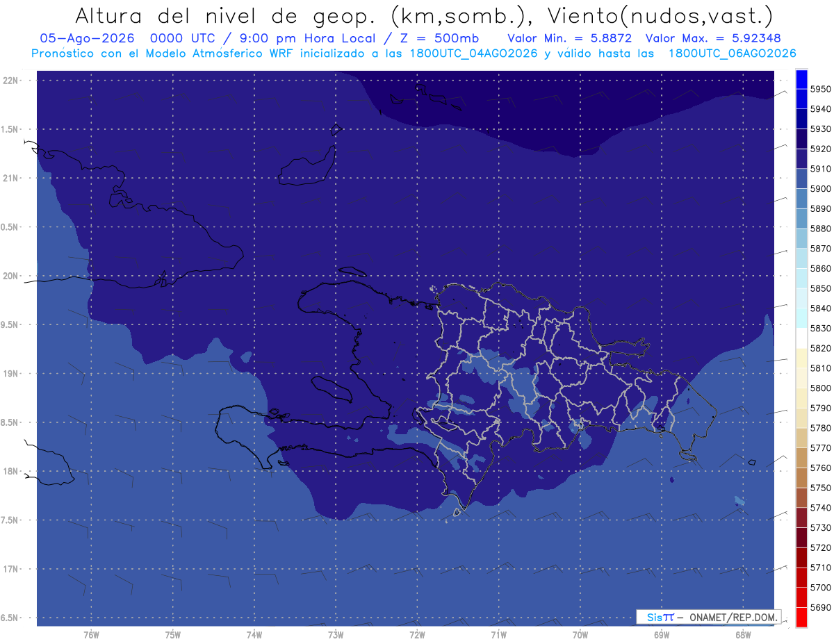Select the dark maroon swatch between 5720 and 5730
Viewport: 834px width, 644px height.
(801, 538)
